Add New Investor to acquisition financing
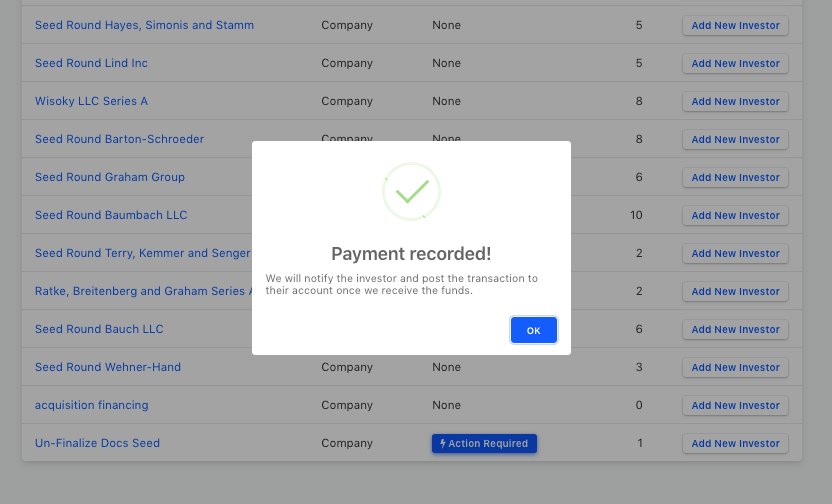Screen dimensions: 832x504 (x=735, y=406)
